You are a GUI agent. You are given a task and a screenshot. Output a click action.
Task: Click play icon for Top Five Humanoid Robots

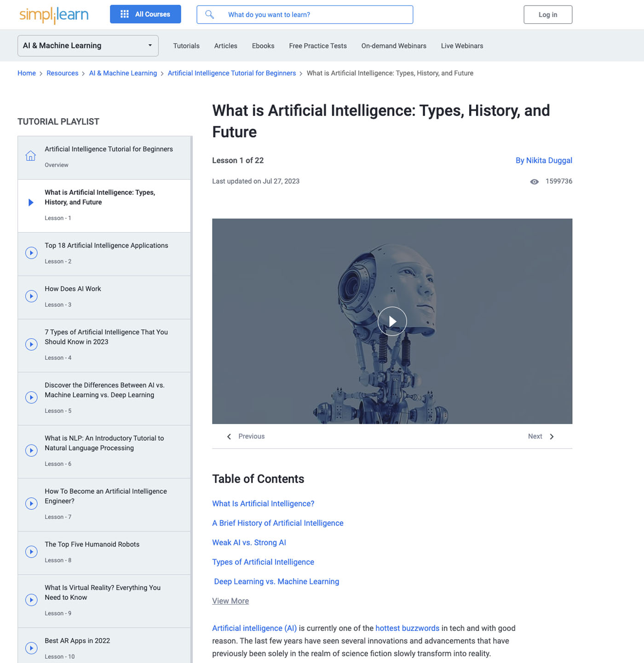pos(31,552)
